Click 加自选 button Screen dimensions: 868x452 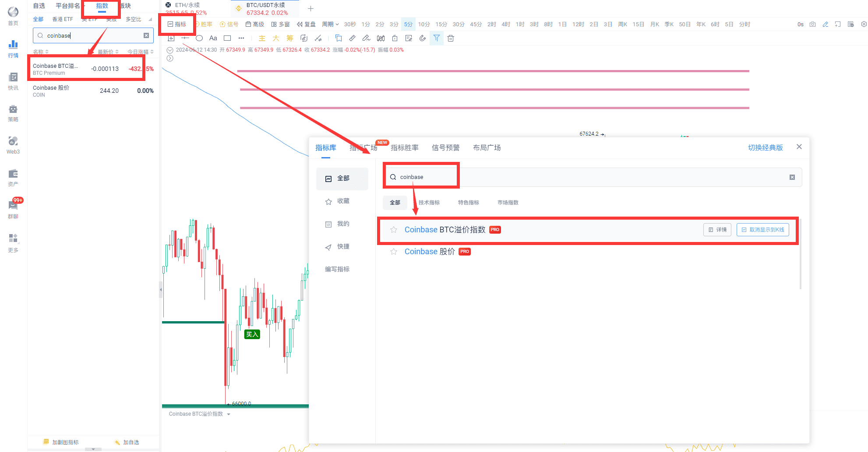(127, 442)
